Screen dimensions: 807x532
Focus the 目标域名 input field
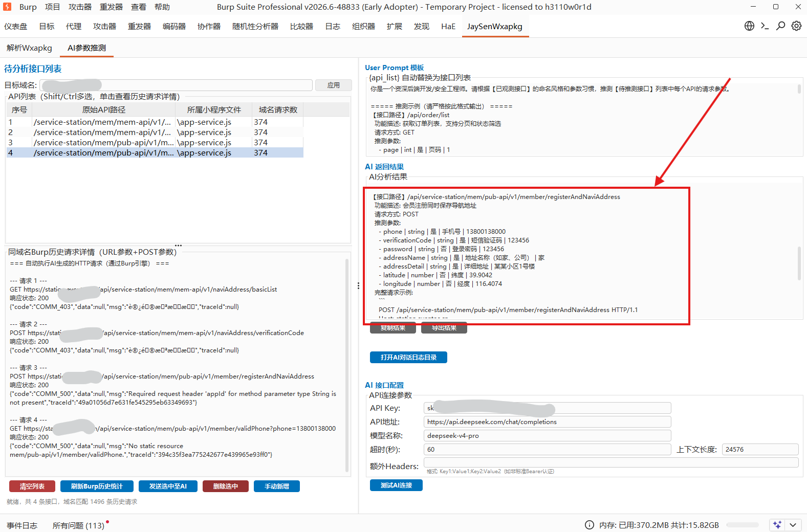tap(176, 85)
